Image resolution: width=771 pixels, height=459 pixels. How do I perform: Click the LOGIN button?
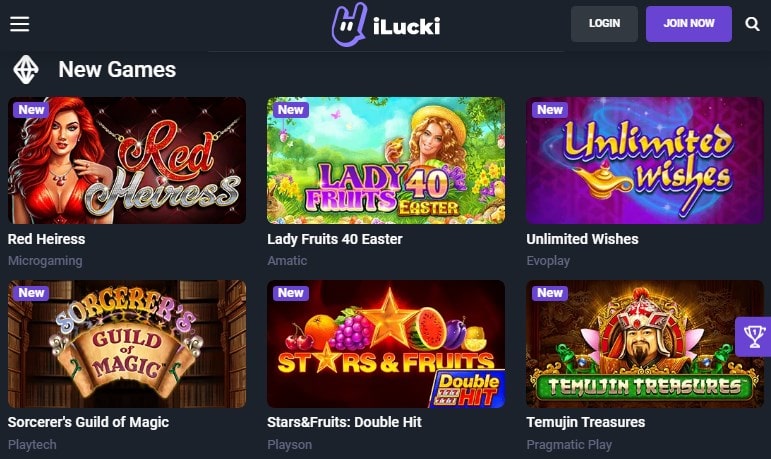tap(604, 24)
